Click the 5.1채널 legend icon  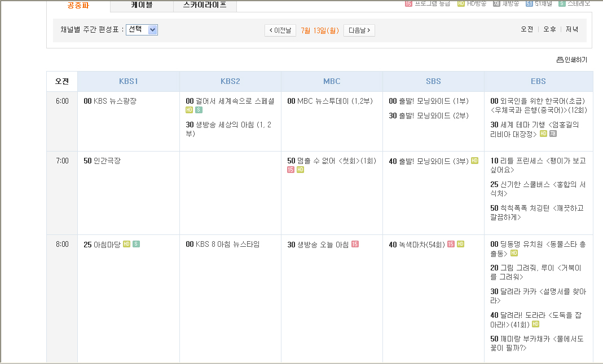529,3
